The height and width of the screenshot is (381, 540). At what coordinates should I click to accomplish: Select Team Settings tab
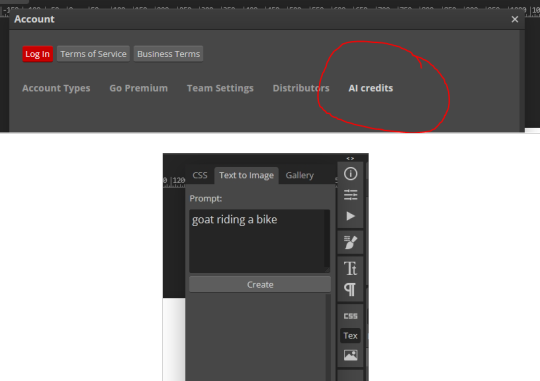pyautogui.click(x=220, y=88)
